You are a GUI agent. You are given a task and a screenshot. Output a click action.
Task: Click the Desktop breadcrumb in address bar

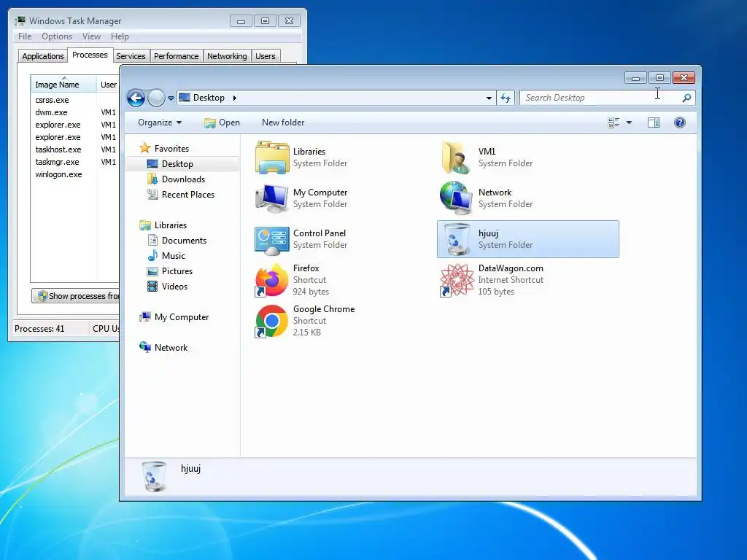(x=209, y=98)
